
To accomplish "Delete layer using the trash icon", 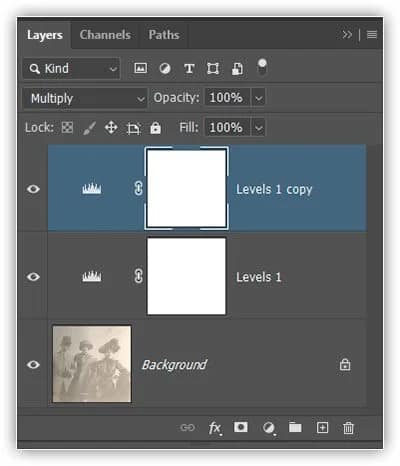I will (348, 428).
